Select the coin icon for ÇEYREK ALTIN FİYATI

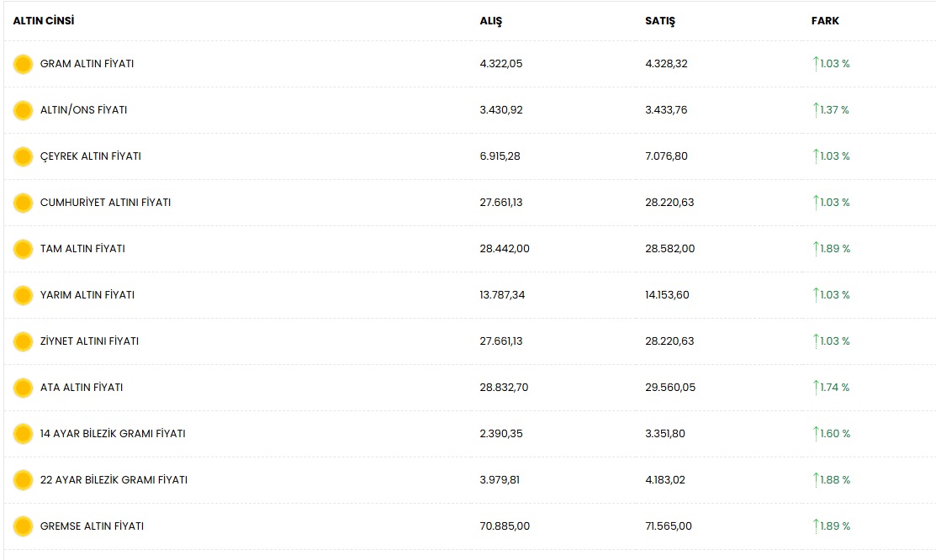[23, 156]
